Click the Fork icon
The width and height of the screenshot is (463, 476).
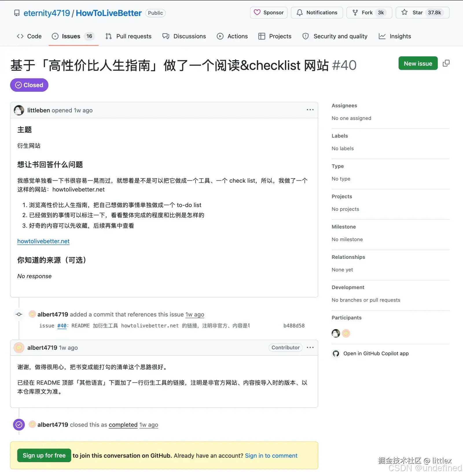[x=355, y=12]
